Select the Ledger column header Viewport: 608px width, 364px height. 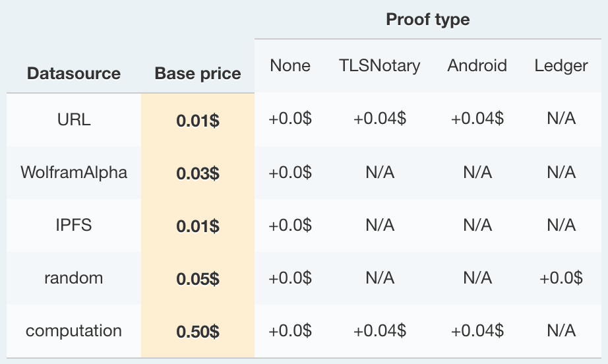561,65
